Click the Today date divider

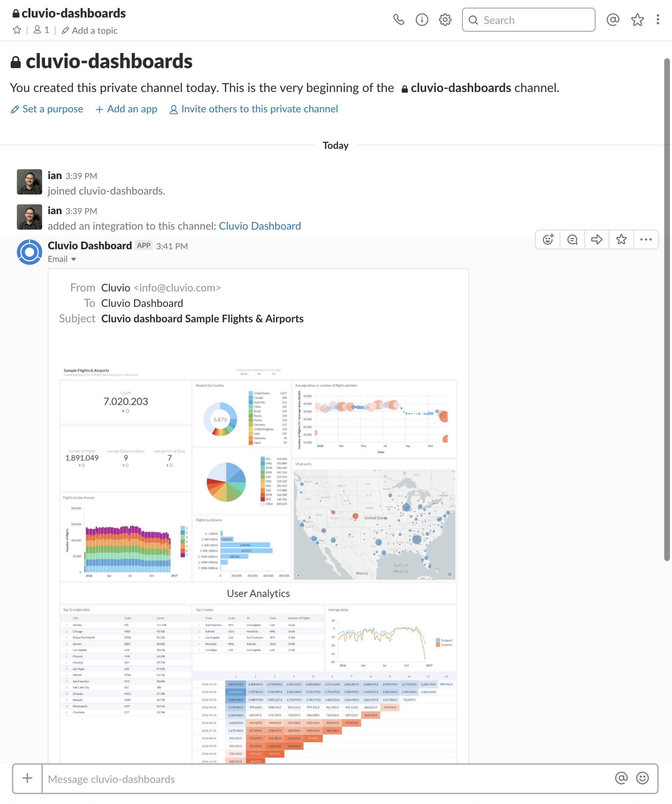coord(335,145)
